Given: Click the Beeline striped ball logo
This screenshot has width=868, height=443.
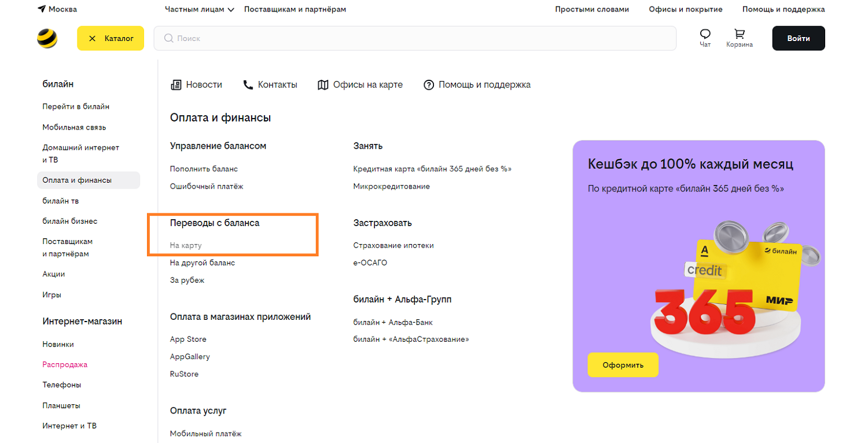Looking at the screenshot, I should (47, 38).
